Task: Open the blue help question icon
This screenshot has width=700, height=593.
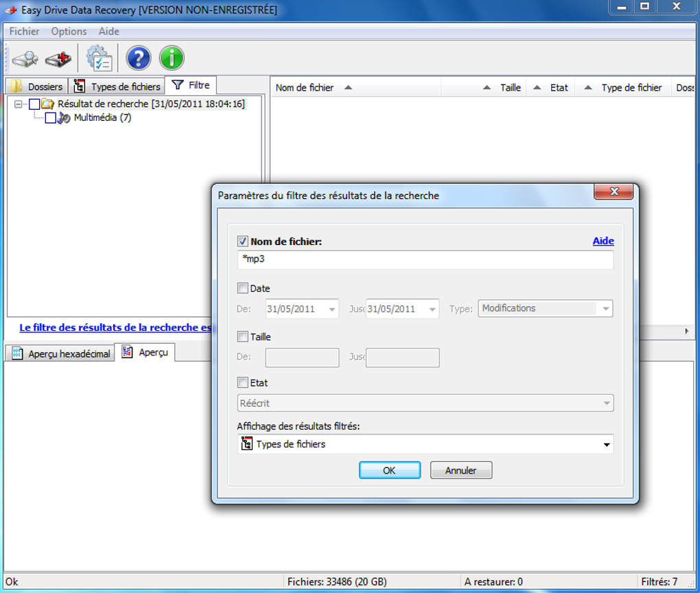Action: coord(139,58)
